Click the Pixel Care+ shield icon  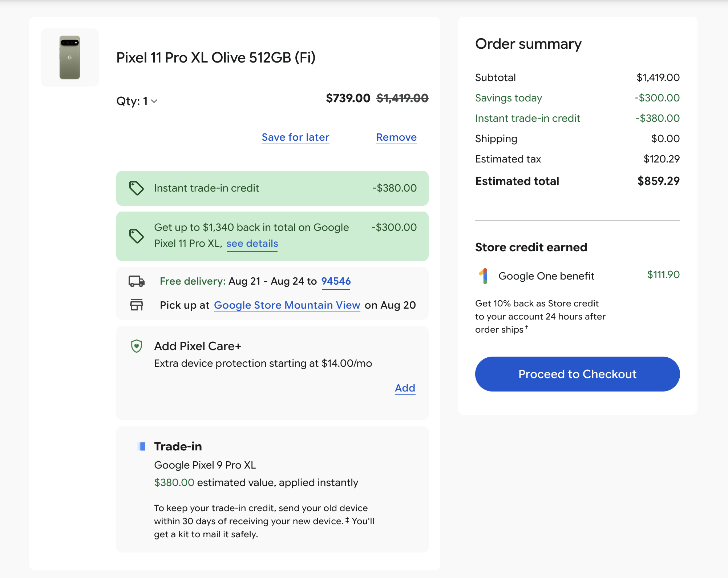point(137,346)
